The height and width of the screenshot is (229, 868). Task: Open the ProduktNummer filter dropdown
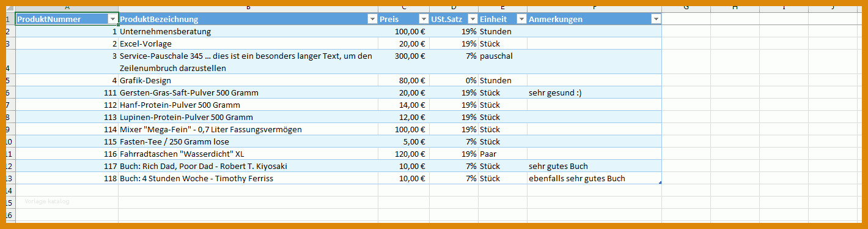click(112, 19)
